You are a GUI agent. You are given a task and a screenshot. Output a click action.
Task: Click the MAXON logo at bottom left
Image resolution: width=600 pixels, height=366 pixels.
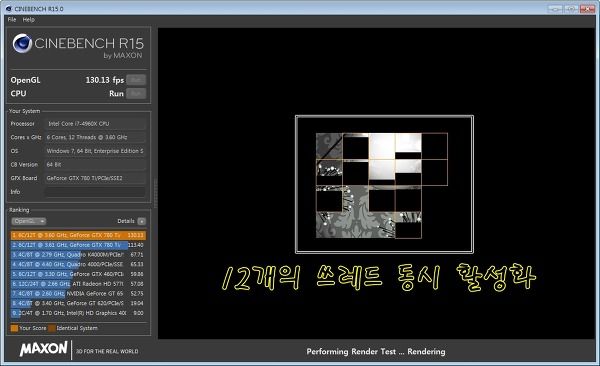click(x=44, y=349)
